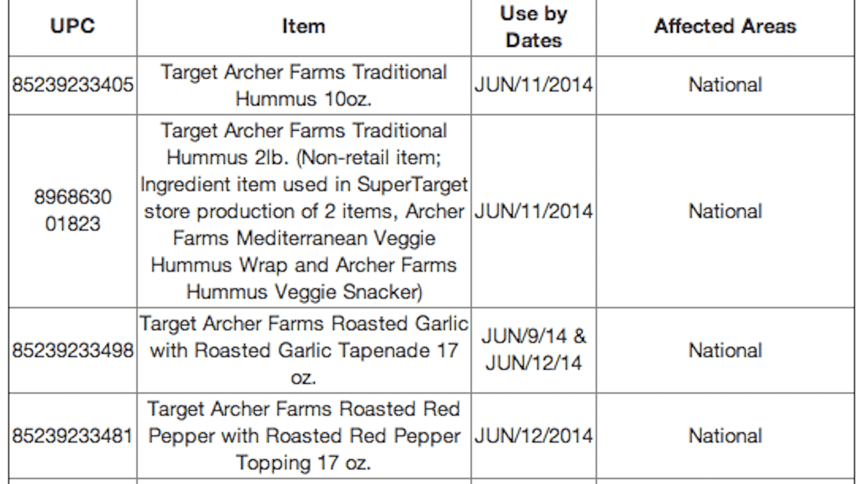Click the JUN/11/2014 date for Hummus 2lb.
This screenshot has height=484, width=868.
533,211
